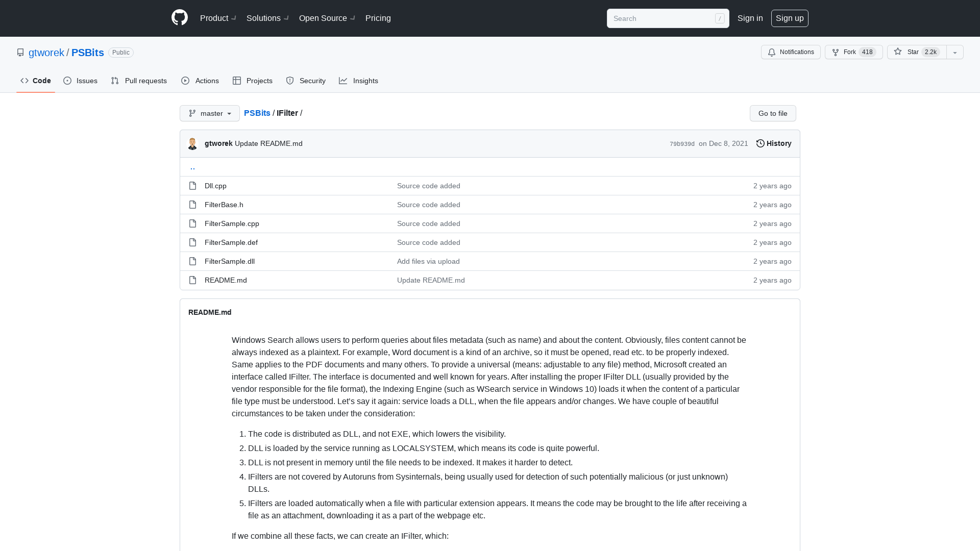This screenshot has height=551, width=980.
Task: Click '2 years ago' in the FilterSample.dll row
Action: coord(772,261)
